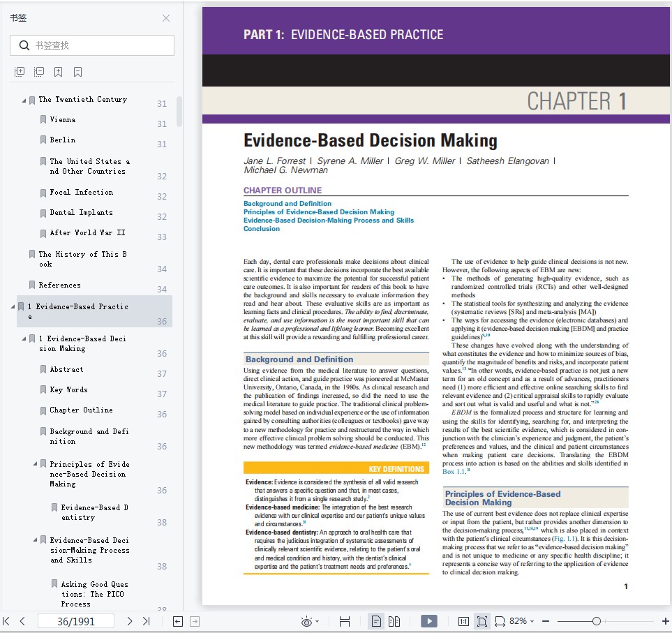Open 'Asking Good Questions: The PICO Process' bookmark
Image resolution: width=672 pixels, height=633 pixels.
pyautogui.click(x=94, y=594)
